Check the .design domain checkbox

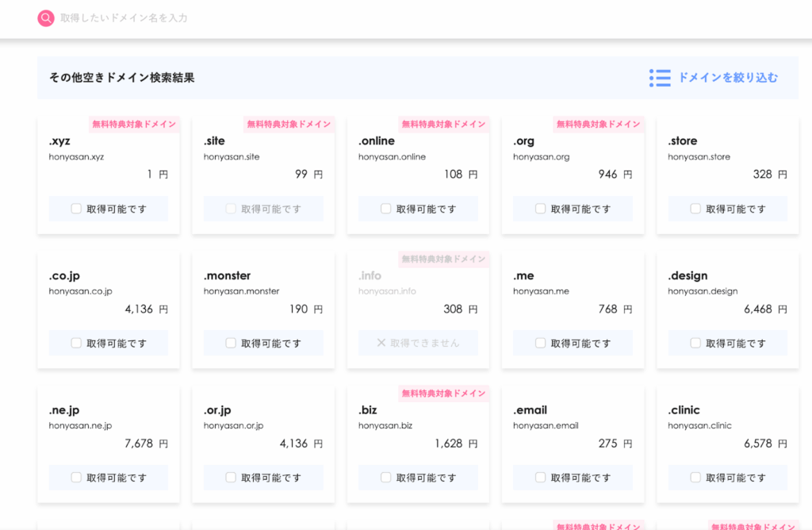tap(695, 343)
